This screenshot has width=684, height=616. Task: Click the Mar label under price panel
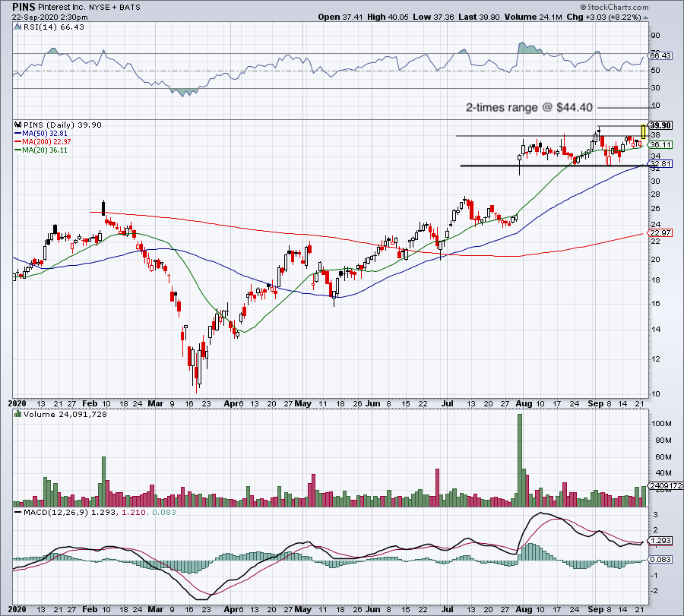(x=156, y=403)
